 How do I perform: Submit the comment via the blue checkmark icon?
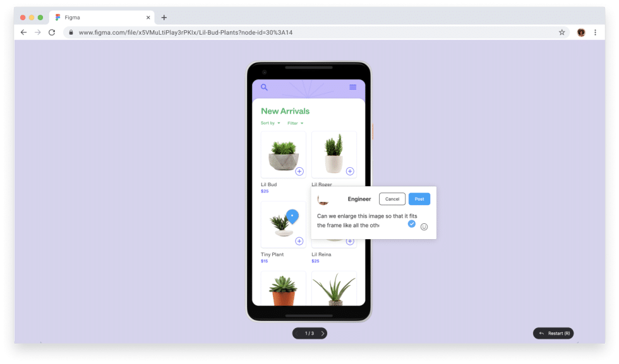(x=411, y=224)
